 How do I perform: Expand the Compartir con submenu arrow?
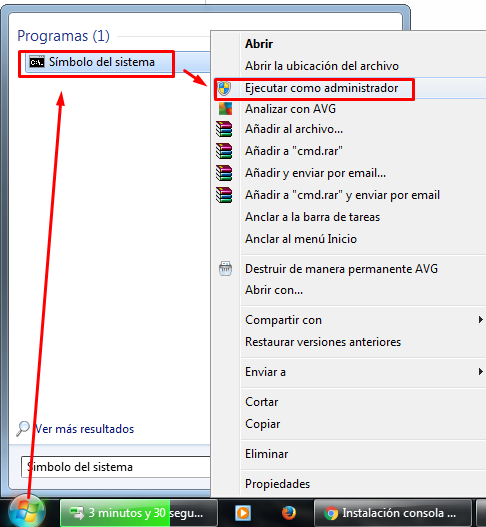point(481,320)
